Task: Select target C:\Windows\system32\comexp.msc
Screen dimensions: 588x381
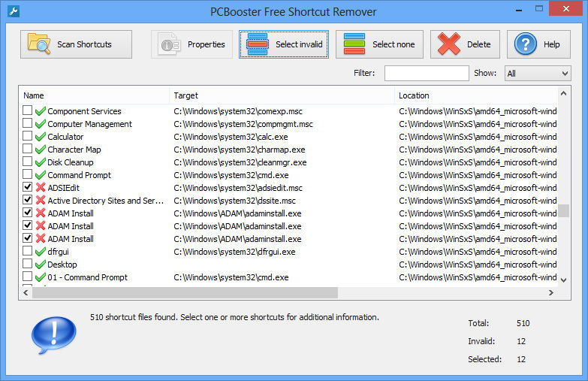Action: (x=238, y=111)
